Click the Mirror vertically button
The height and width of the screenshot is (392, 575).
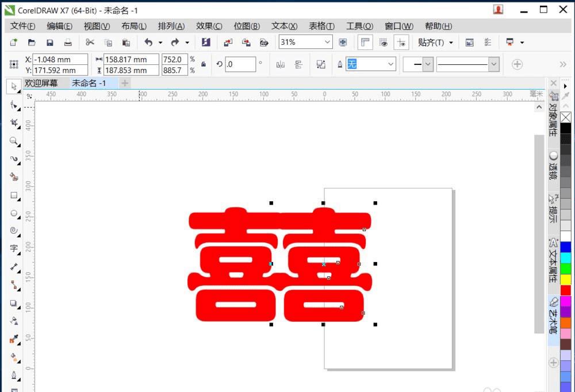click(298, 64)
